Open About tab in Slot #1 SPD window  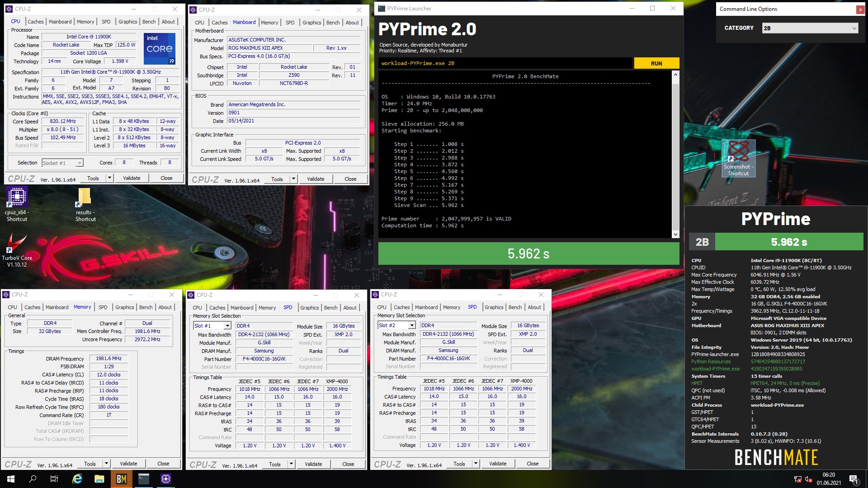pos(350,308)
